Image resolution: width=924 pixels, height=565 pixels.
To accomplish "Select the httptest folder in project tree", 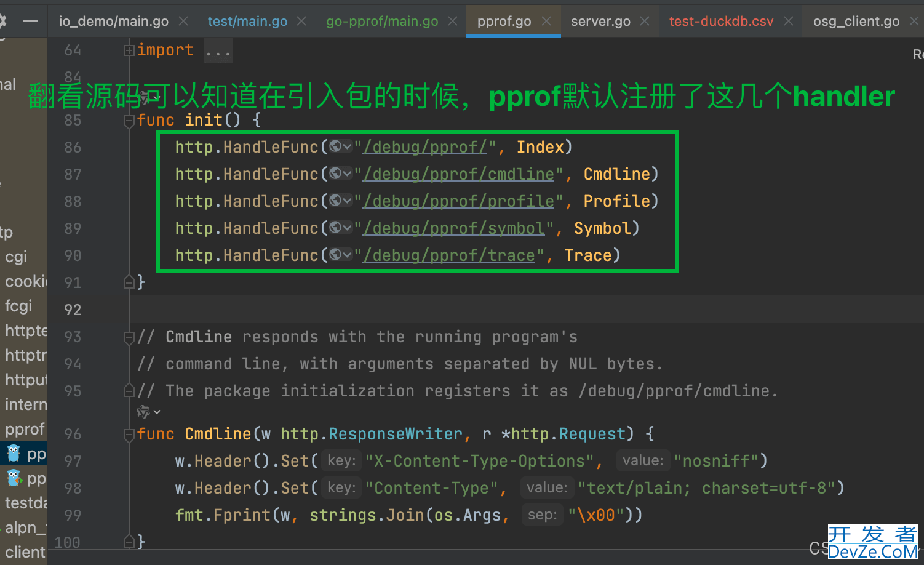I will [26, 331].
